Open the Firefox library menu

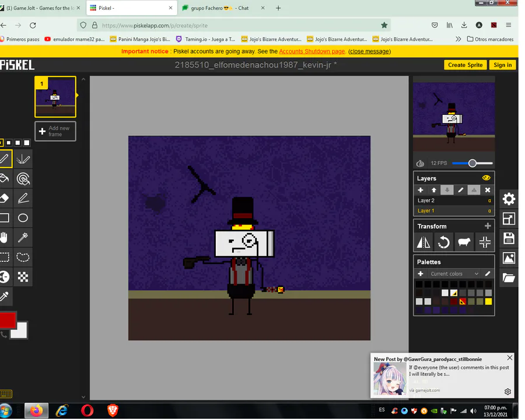point(449,25)
